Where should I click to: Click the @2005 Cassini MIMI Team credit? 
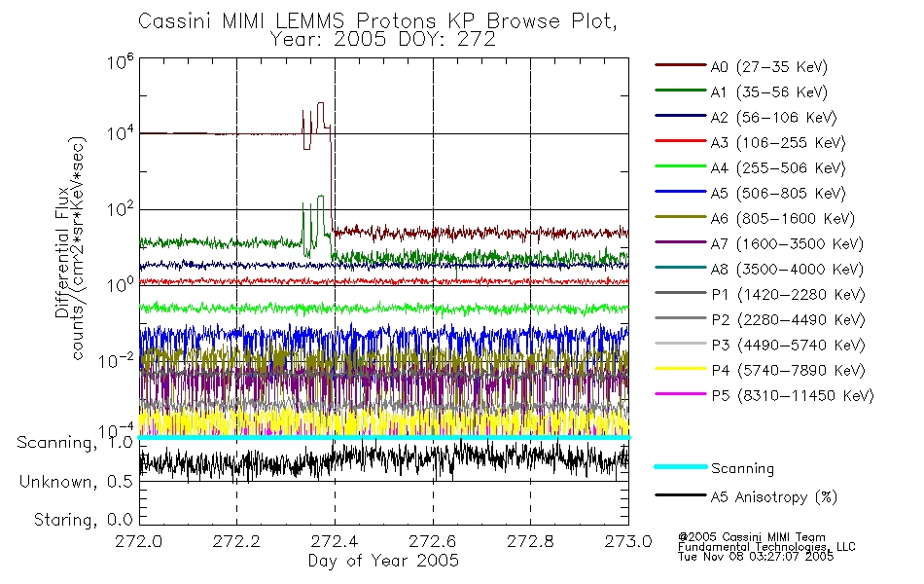[752, 537]
